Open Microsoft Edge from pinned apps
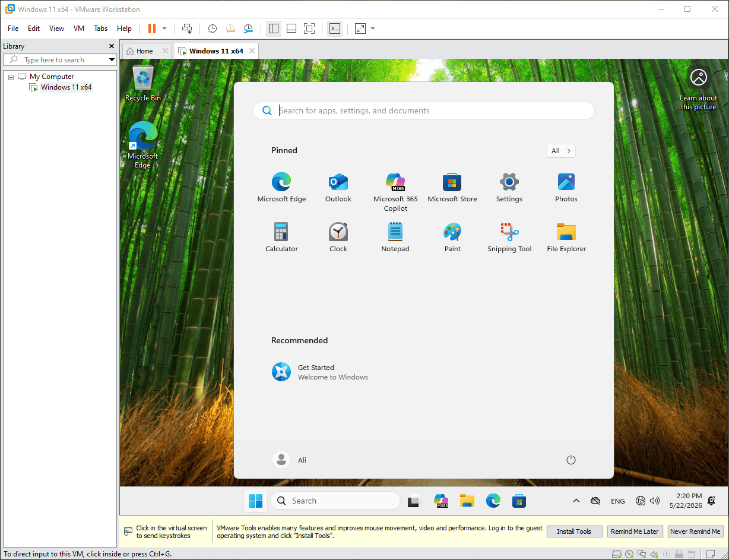The width and height of the screenshot is (729, 560). coord(281,188)
